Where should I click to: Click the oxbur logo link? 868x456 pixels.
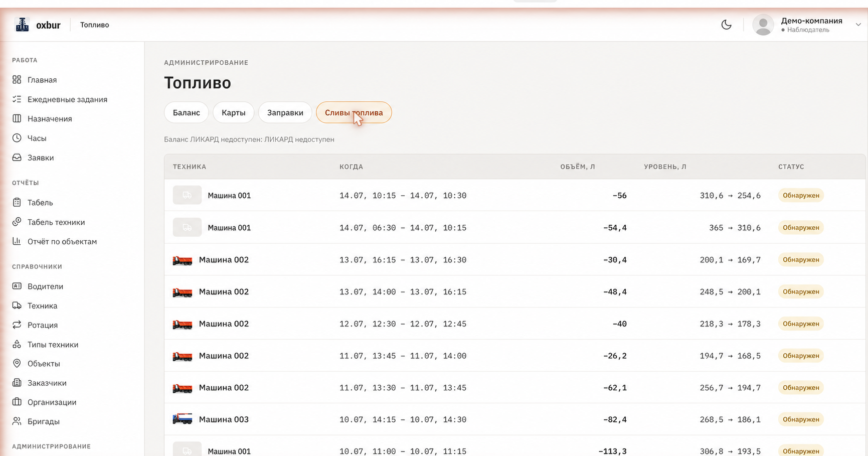[38, 25]
